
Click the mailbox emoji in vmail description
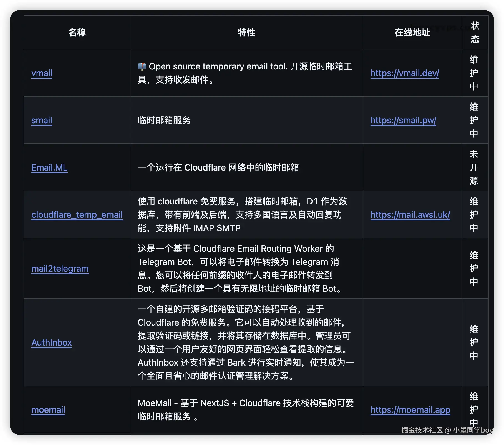(142, 66)
